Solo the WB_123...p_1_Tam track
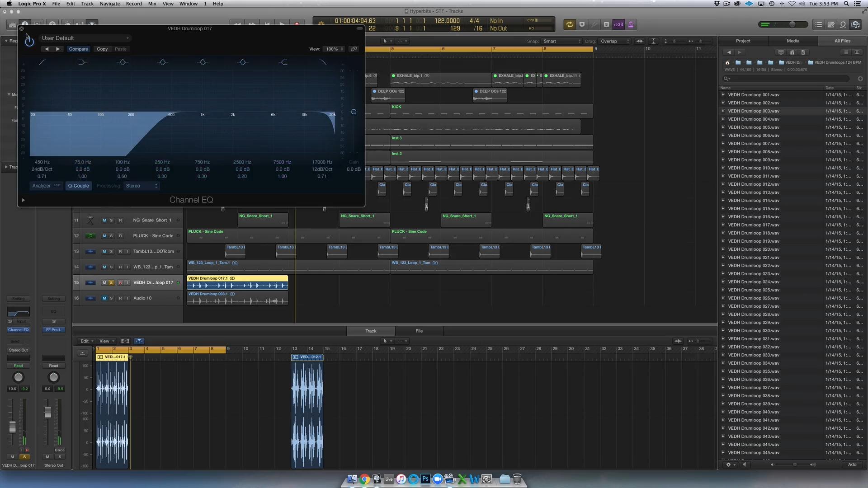868x488 pixels. coord(111,267)
